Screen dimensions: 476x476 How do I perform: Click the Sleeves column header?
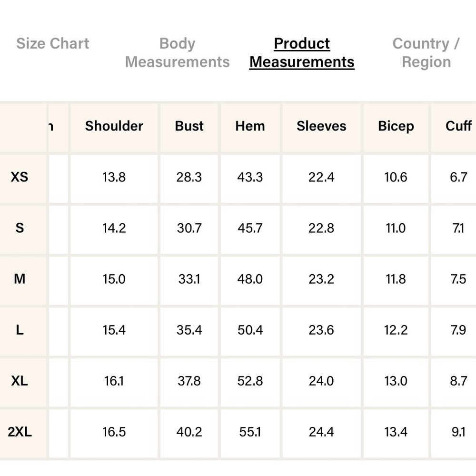coord(321,126)
